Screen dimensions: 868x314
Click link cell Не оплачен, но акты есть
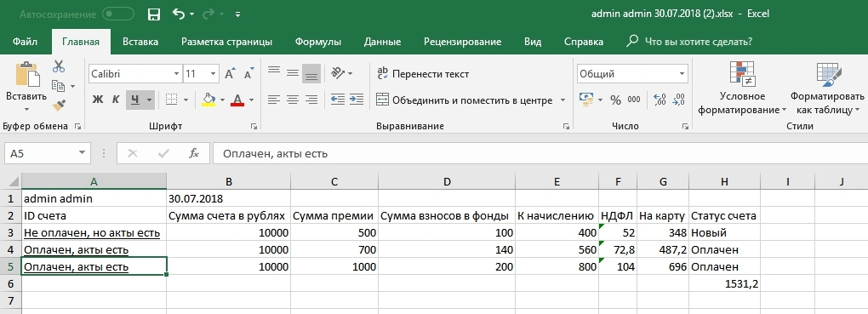(92, 232)
